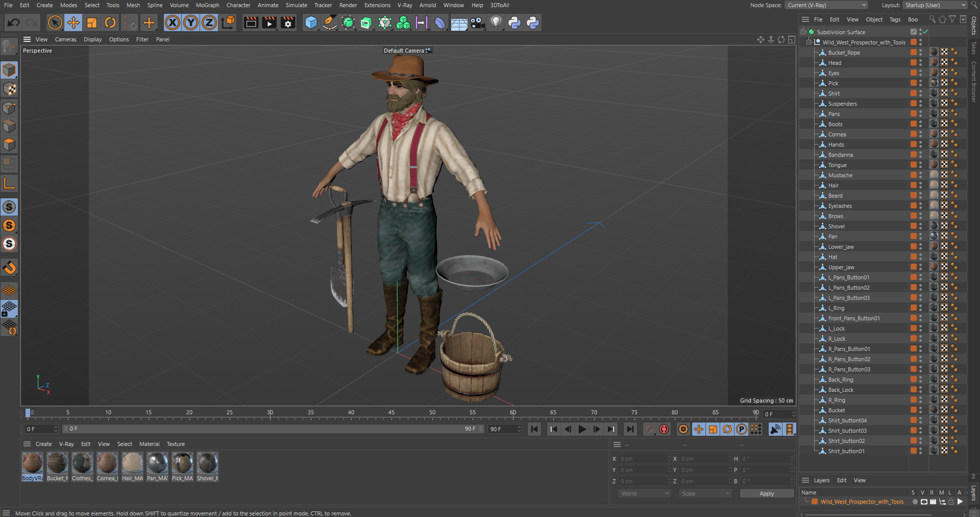The image size is (980, 517).
Task: Open the Cameras menu in viewport
Action: click(x=65, y=39)
